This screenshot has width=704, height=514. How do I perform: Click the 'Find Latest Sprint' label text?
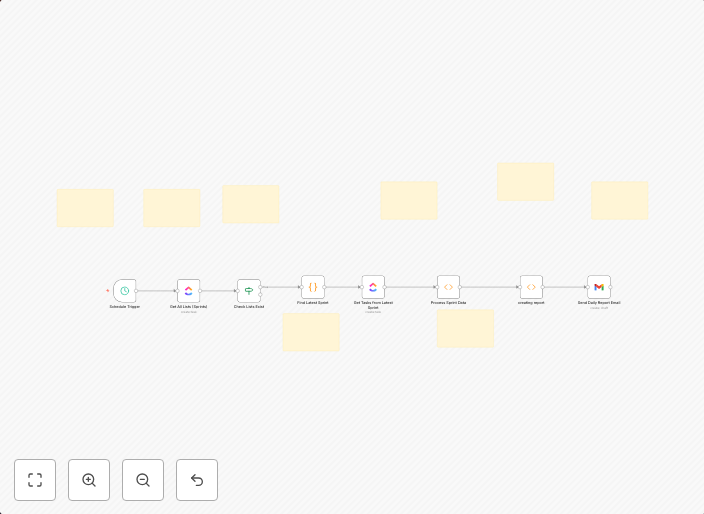313,303
